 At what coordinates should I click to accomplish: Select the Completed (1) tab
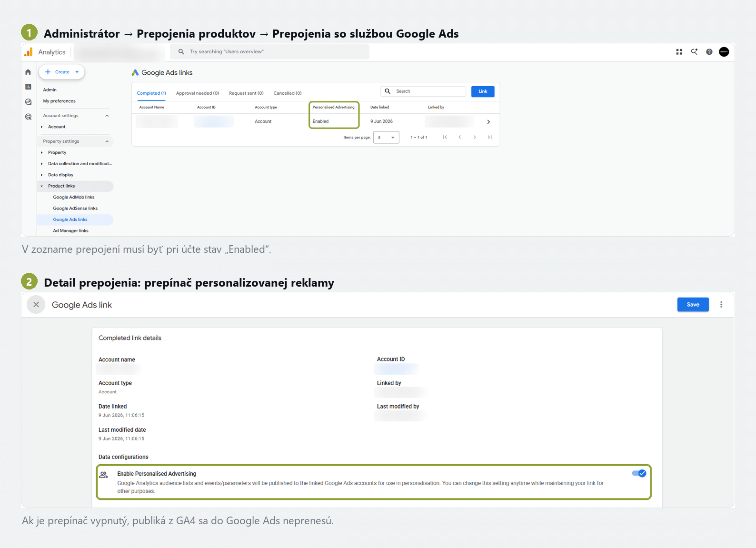pyautogui.click(x=151, y=93)
